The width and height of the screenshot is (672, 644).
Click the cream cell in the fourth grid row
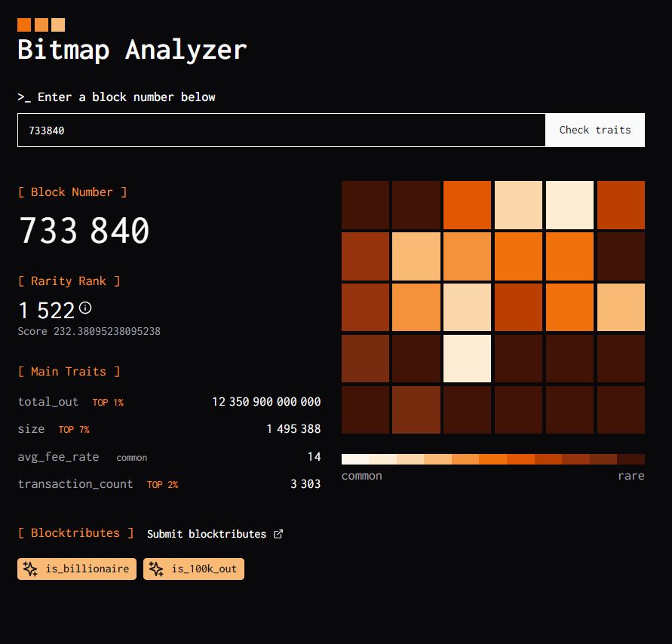click(x=467, y=359)
